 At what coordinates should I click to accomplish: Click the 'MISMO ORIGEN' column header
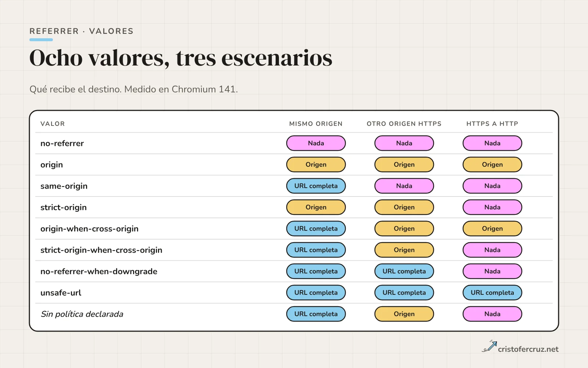pyautogui.click(x=316, y=124)
